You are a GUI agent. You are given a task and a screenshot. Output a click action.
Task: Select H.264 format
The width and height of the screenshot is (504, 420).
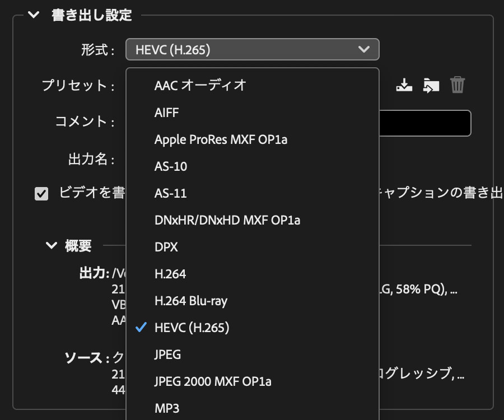pos(170,274)
